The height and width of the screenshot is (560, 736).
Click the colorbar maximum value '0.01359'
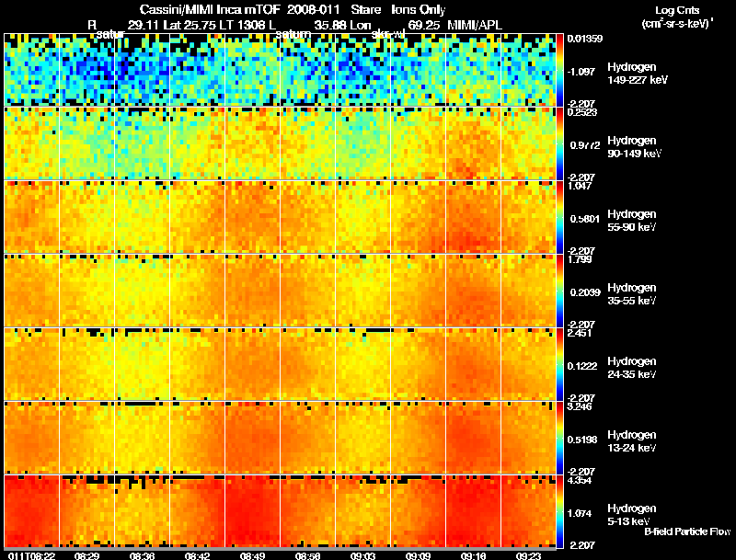[x=584, y=39]
